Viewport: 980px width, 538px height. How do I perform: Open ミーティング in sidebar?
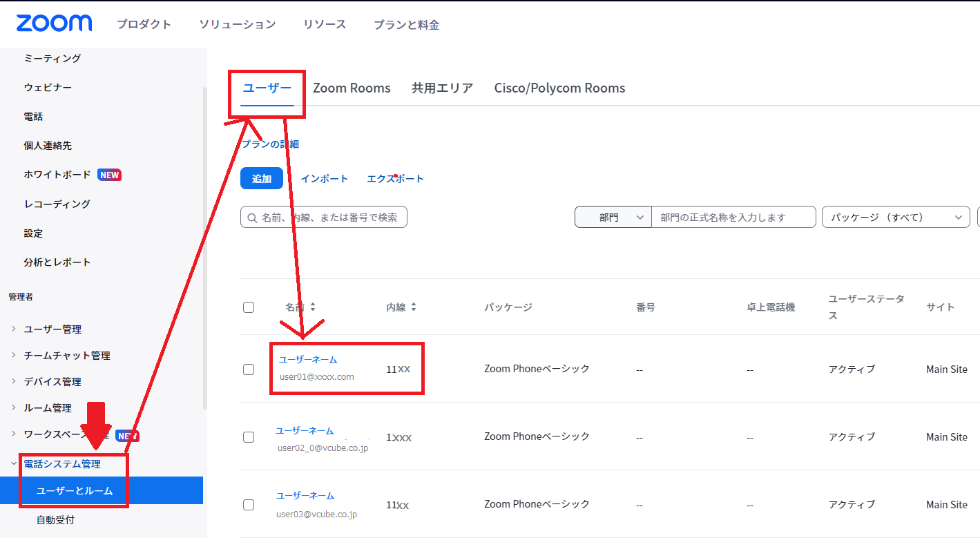pos(52,59)
